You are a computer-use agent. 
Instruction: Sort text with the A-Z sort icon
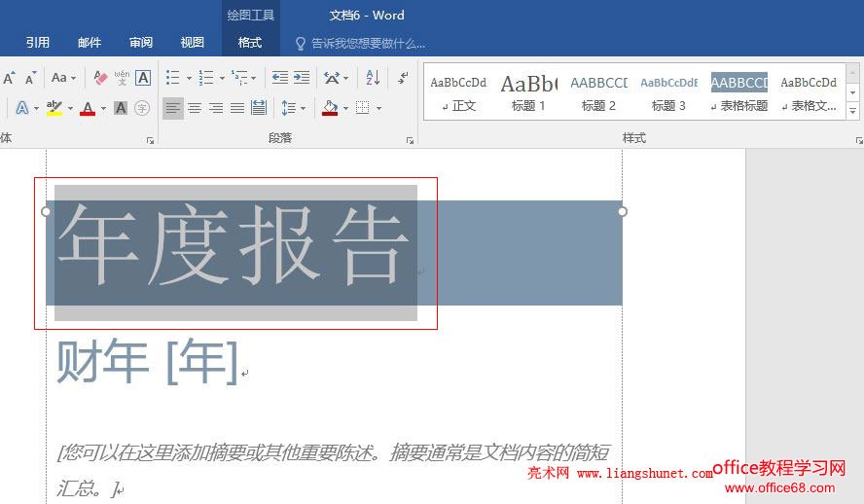373,78
